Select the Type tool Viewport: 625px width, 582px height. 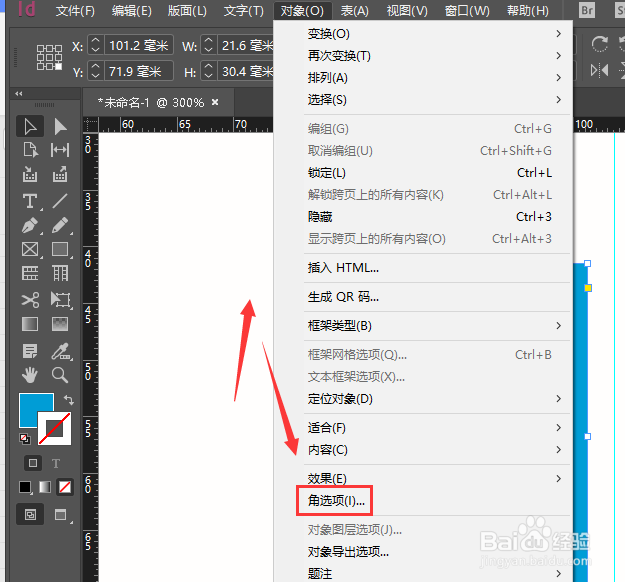click(30, 201)
